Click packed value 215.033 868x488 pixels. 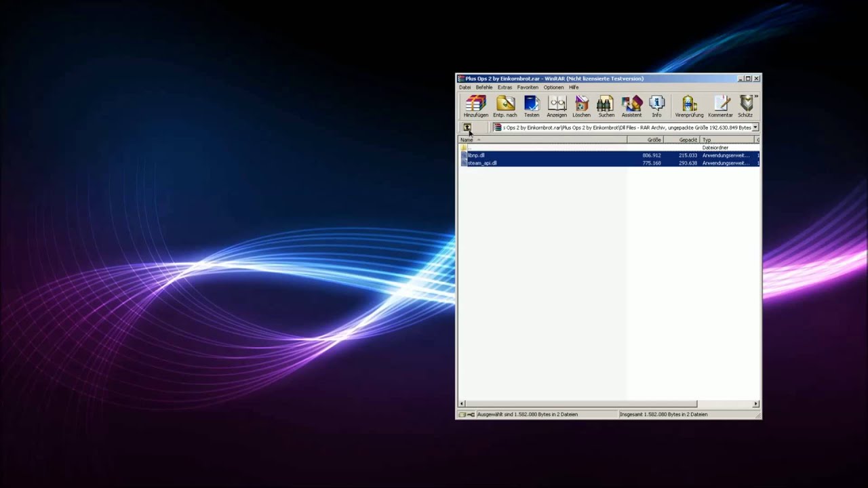pyautogui.click(x=688, y=155)
